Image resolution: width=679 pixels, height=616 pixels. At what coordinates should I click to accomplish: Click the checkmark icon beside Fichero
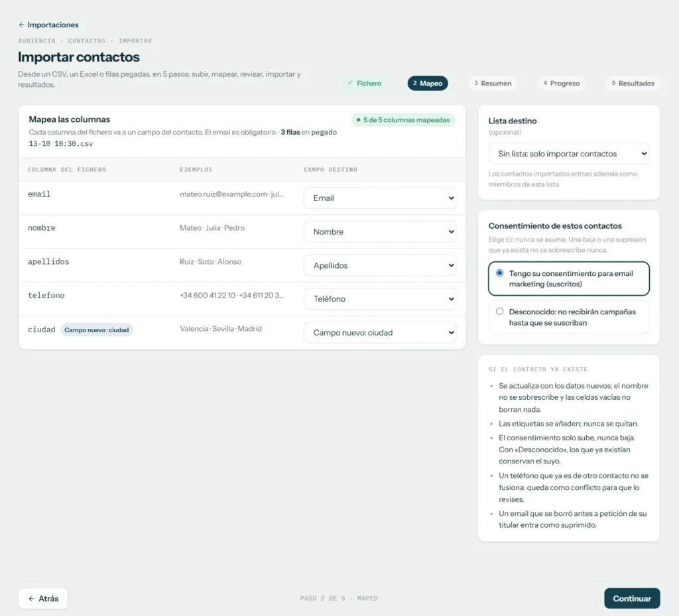point(350,83)
